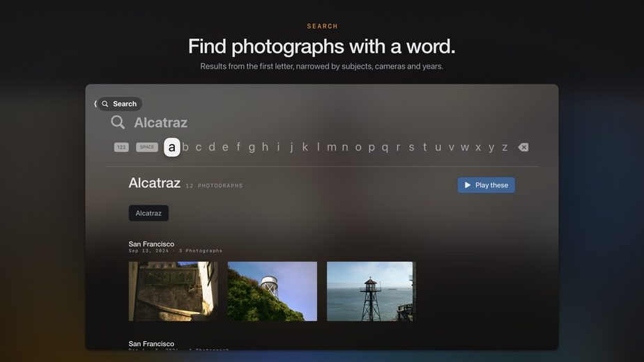Open the stone building photo thumbnail
644x362 pixels.
[174, 292]
